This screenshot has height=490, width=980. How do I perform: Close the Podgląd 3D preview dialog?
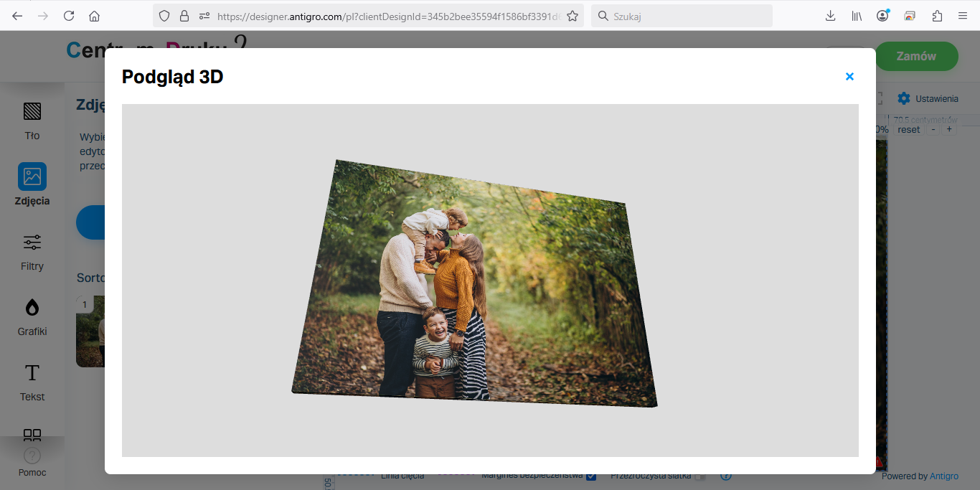(x=849, y=77)
